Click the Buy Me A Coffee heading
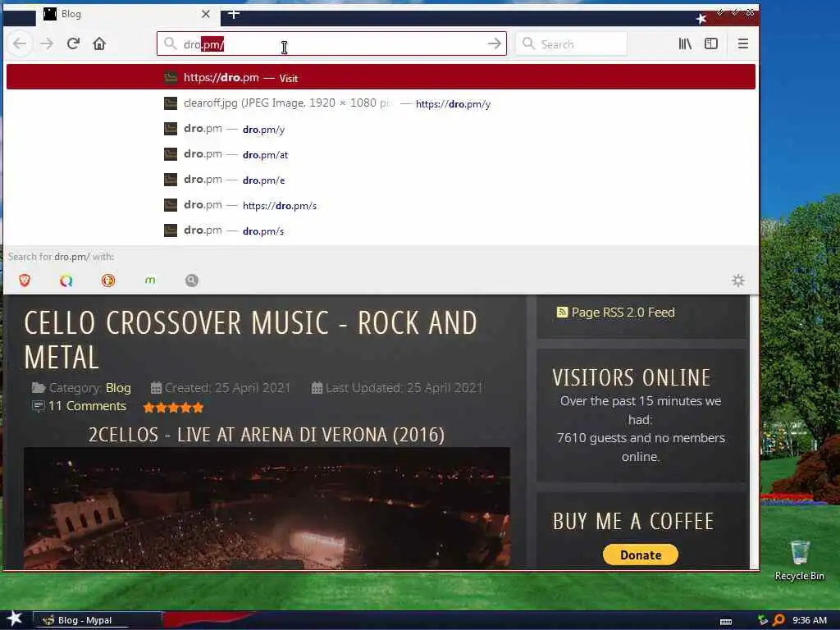The width and height of the screenshot is (840, 630). tap(633, 521)
